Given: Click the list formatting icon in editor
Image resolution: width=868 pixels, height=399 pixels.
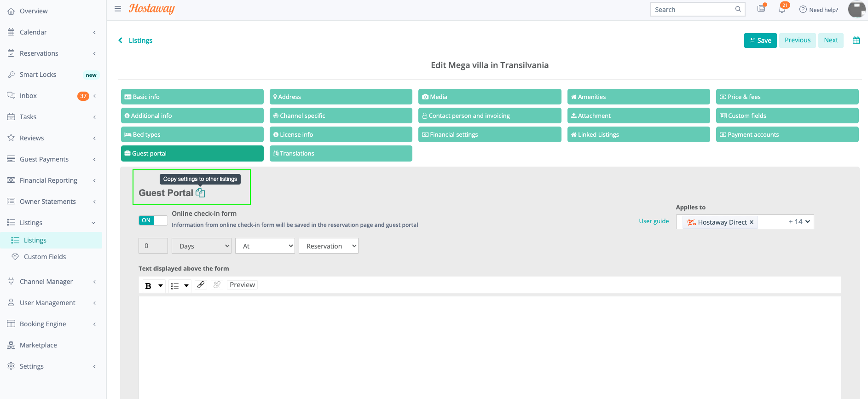Looking at the screenshot, I should (x=175, y=286).
